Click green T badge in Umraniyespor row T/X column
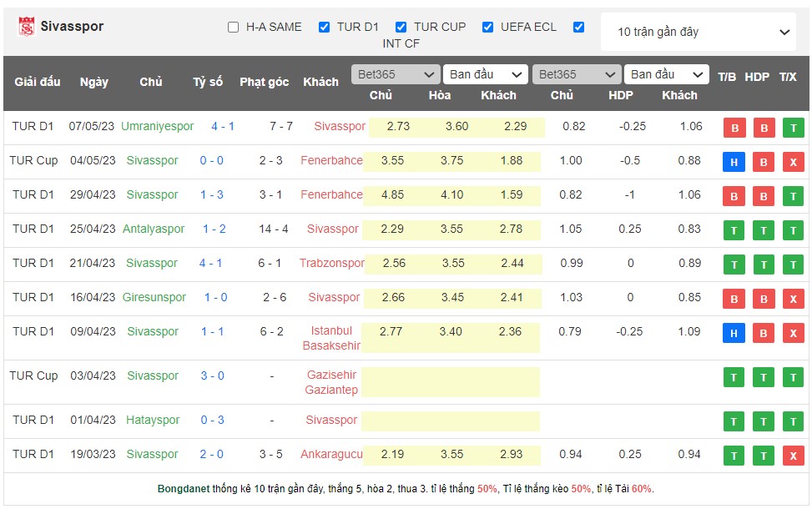Screen dimensions: 812x509 (793, 128)
